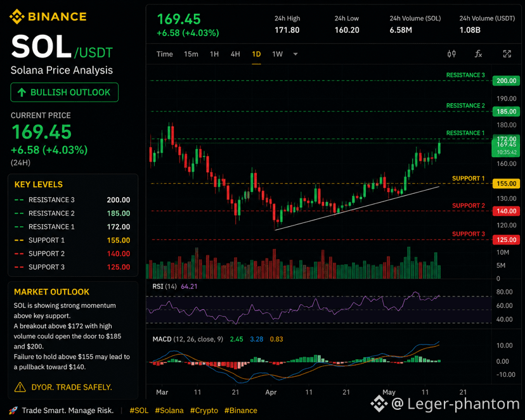525x420 pixels.
Task: Click the SUPPORT 2 chart label
Action: point(469,206)
